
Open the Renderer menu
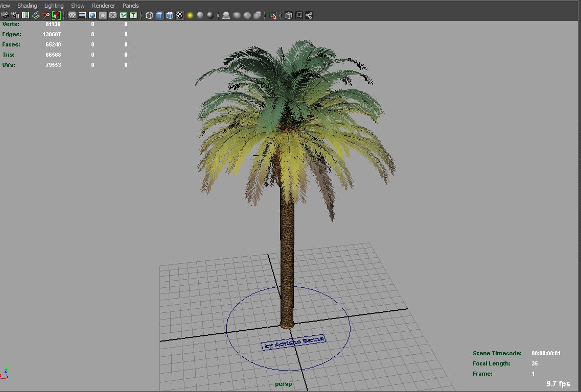point(103,6)
